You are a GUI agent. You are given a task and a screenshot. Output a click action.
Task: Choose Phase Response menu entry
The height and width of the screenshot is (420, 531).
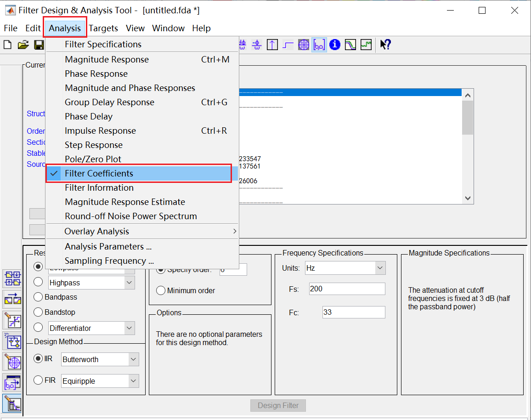tap(142, 74)
